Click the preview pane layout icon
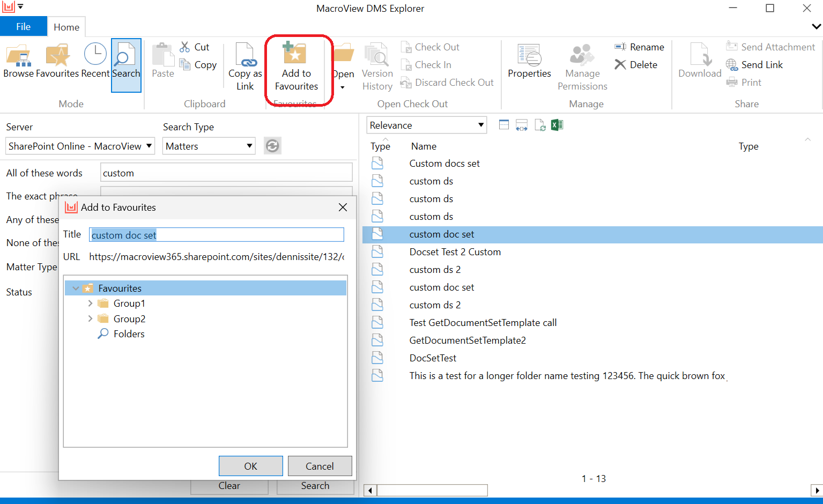Viewport: 823px width, 504px height. (x=504, y=125)
